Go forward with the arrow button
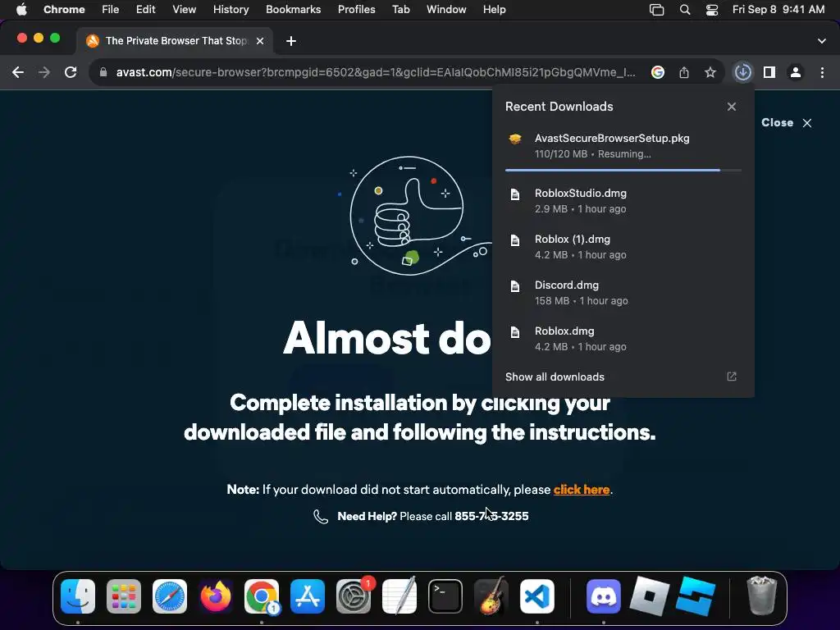Screen dimensions: 840x630 click(x=44, y=72)
